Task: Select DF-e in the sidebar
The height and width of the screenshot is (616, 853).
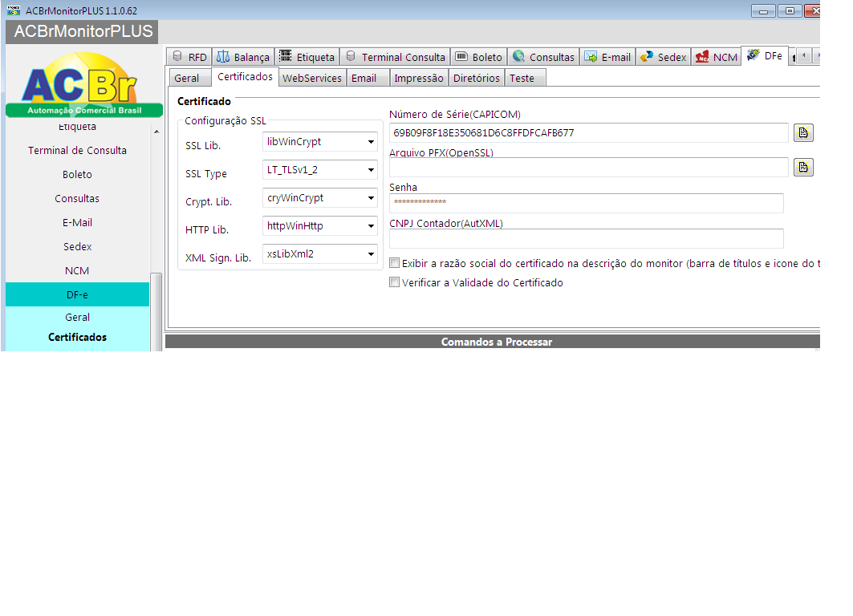Action: tap(77, 294)
